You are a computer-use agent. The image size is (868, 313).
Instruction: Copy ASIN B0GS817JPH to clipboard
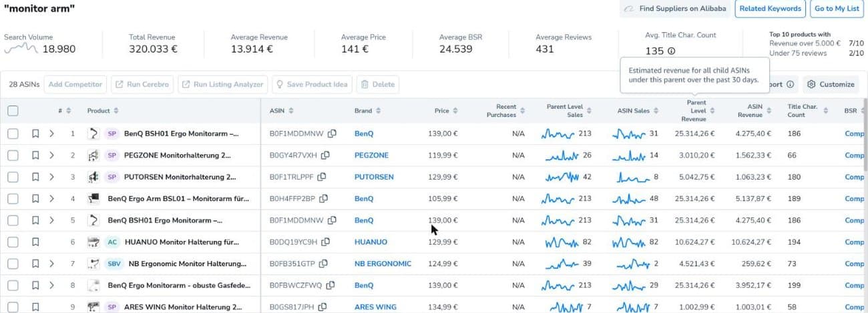323,307
